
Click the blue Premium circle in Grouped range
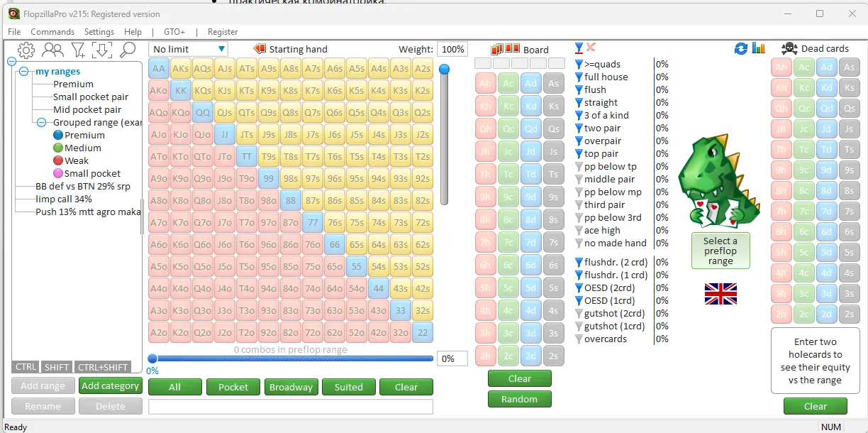tap(58, 135)
